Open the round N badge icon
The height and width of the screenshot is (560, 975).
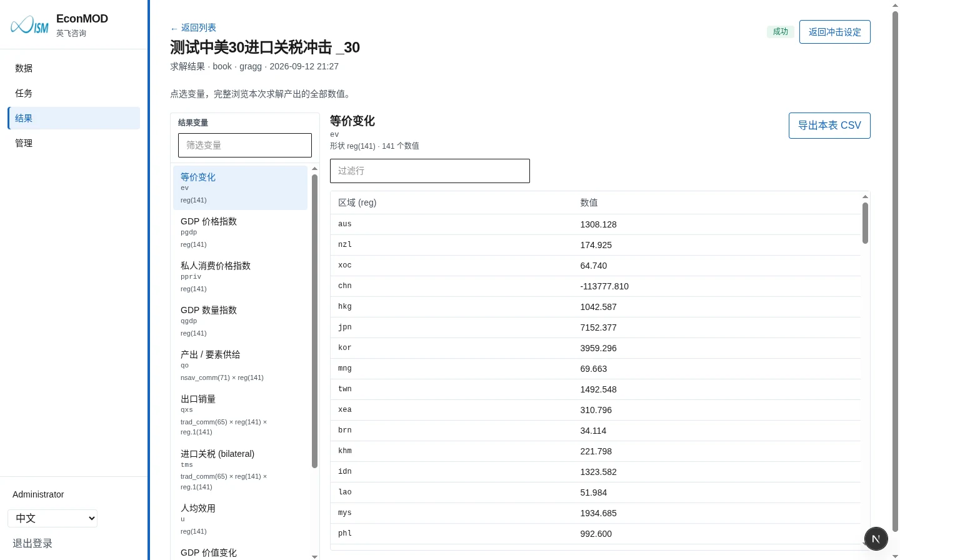click(x=876, y=539)
